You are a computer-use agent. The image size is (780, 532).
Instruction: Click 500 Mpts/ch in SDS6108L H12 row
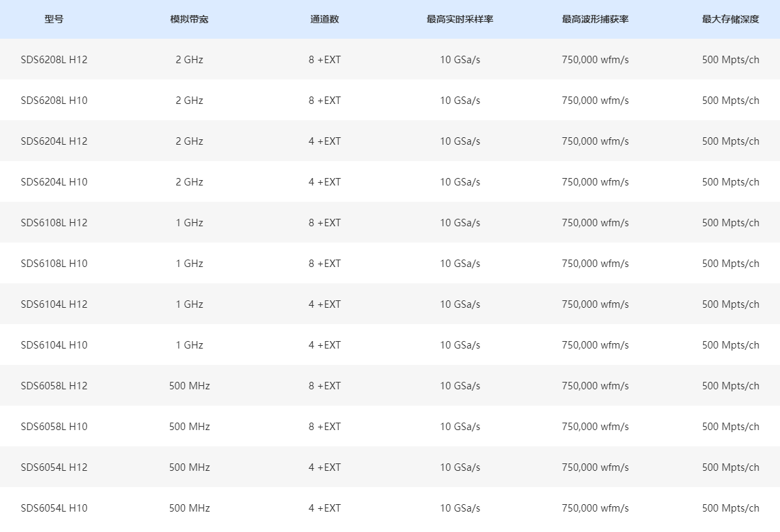(x=730, y=223)
